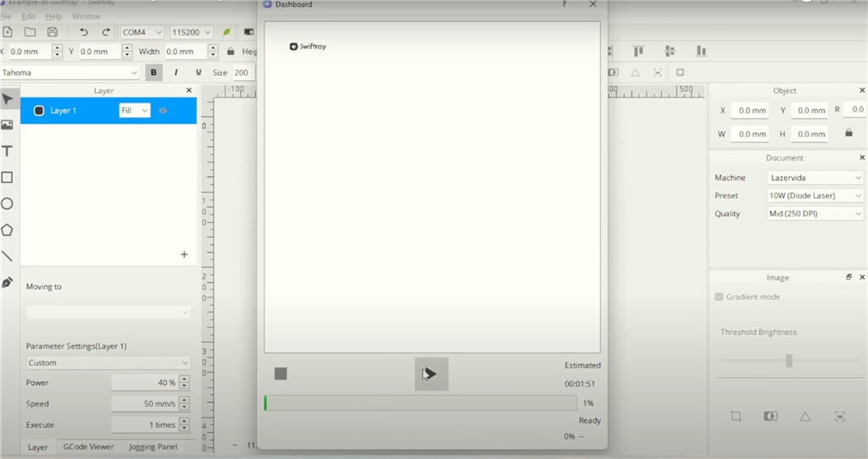868x459 pixels.
Task: Open the Jogging Panel tab
Action: (153, 446)
